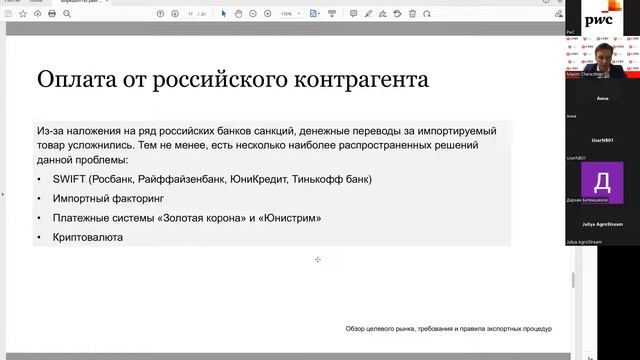The height and width of the screenshot is (360, 640).
Task: Click the rotate page icon
Action: point(427,14)
